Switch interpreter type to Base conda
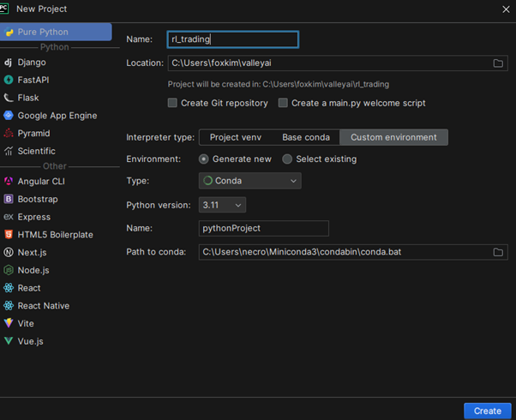The height and width of the screenshot is (420, 516). point(306,137)
